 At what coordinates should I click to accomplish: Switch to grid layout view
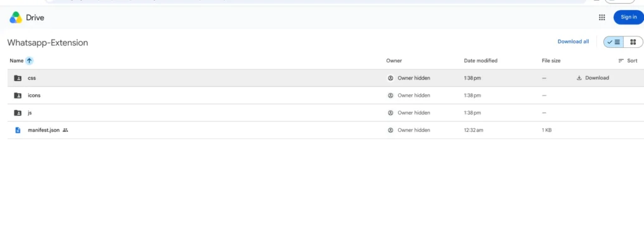(633, 42)
